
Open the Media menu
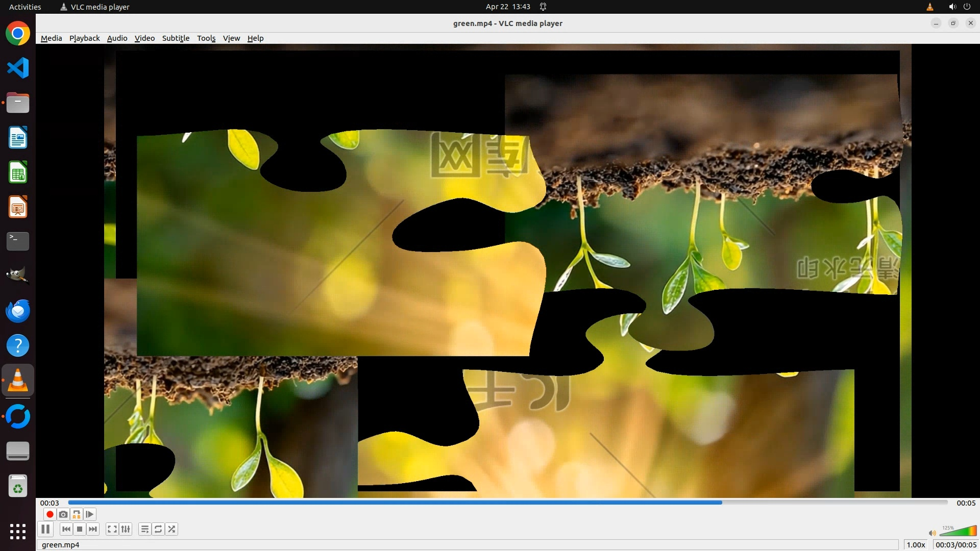(51, 38)
